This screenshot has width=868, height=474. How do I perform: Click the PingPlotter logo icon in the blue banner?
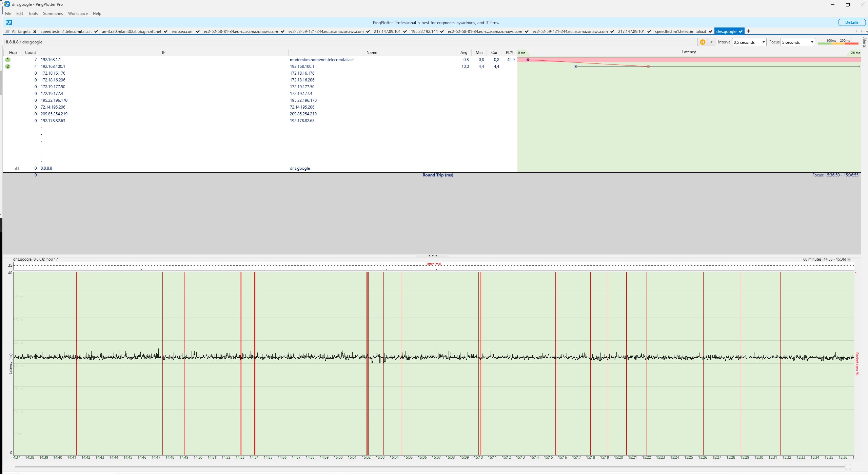tap(9, 22)
